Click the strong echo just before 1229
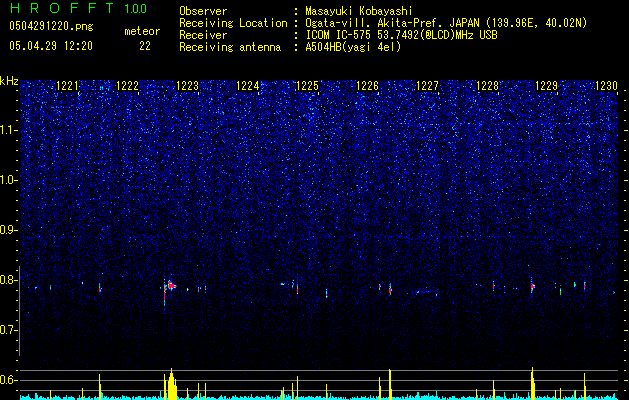 [x=532, y=286]
